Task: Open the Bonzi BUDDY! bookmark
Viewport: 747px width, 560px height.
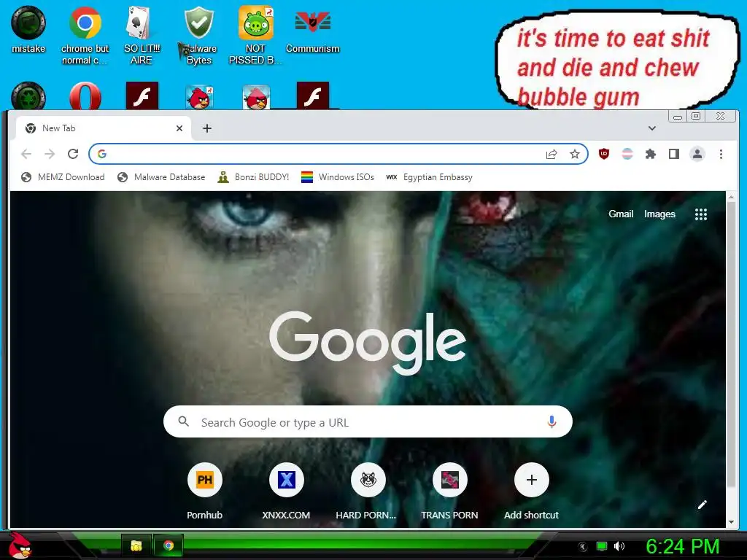Action: click(x=253, y=177)
